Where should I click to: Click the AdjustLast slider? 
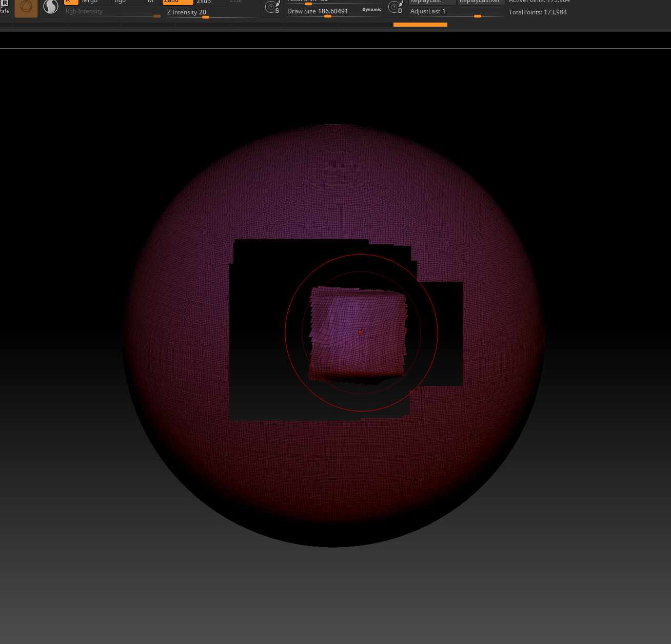pos(457,12)
